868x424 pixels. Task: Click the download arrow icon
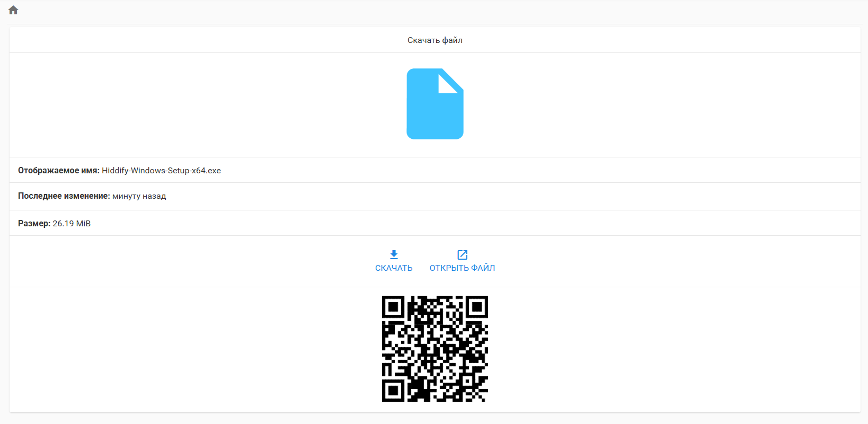[394, 255]
